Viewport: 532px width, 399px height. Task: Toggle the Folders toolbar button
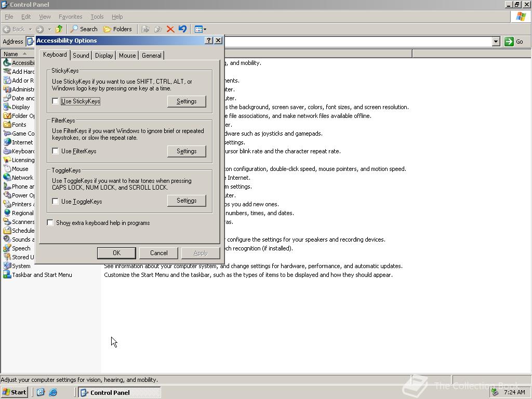click(x=117, y=29)
